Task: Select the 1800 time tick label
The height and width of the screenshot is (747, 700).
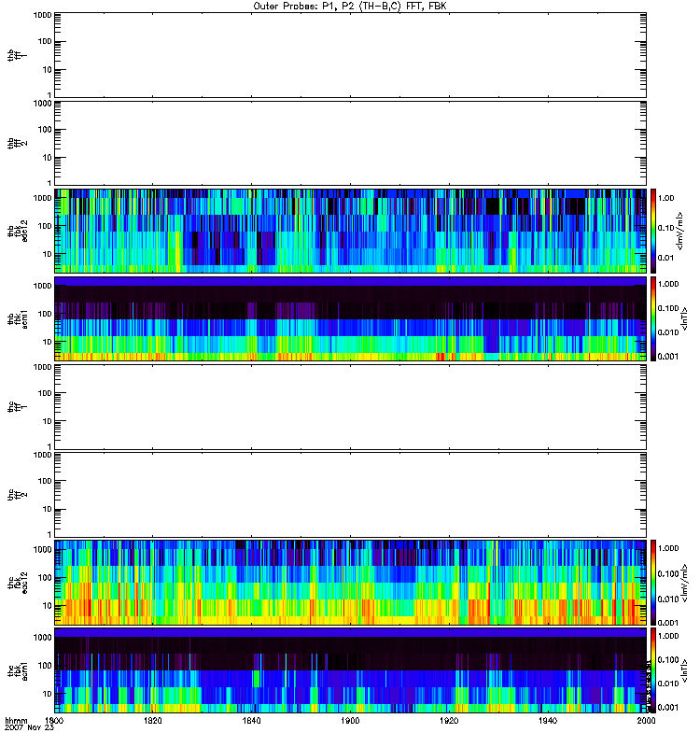Action: pyautogui.click(x=55, y=721)
